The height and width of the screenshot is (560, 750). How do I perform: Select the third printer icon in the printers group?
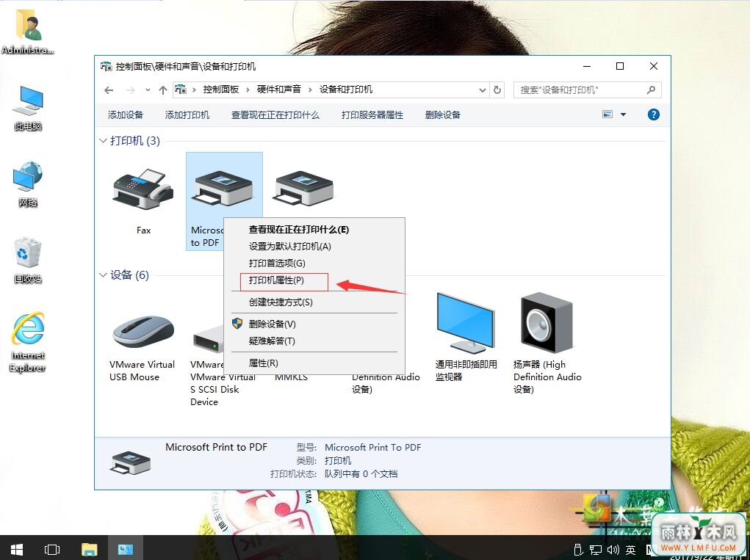click(x=303, y=189)
